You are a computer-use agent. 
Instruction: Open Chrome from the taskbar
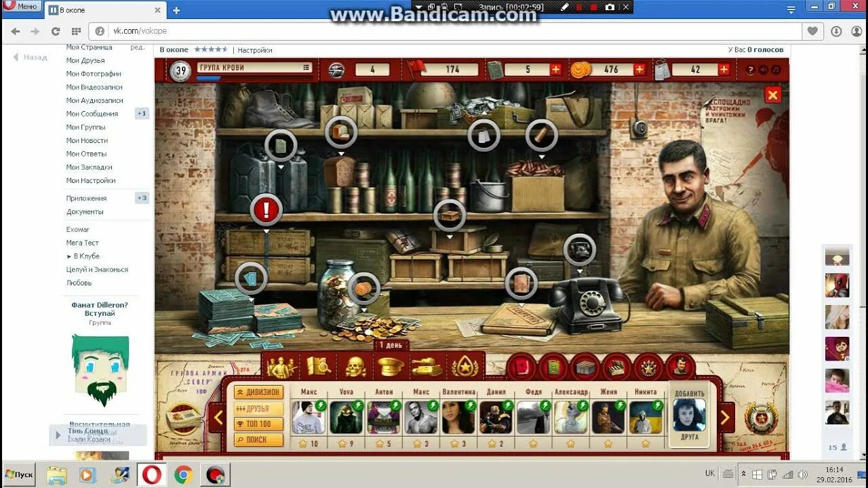(x=182, y=474)
